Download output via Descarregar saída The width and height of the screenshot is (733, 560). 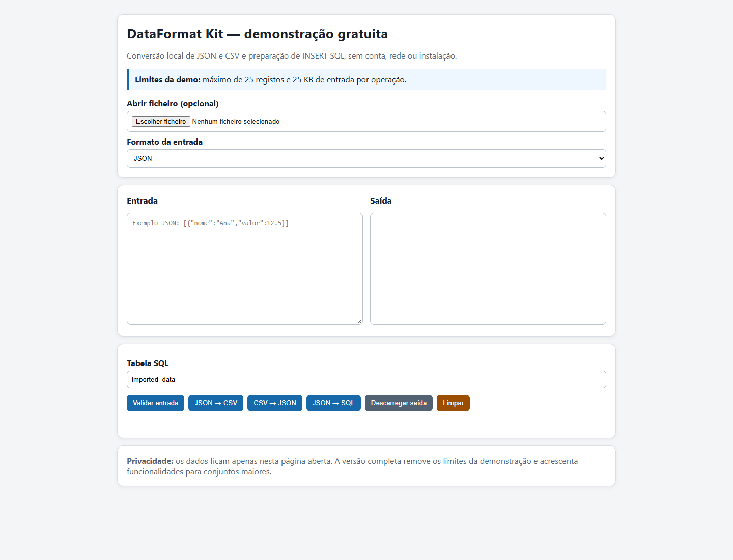click(399, 403)
